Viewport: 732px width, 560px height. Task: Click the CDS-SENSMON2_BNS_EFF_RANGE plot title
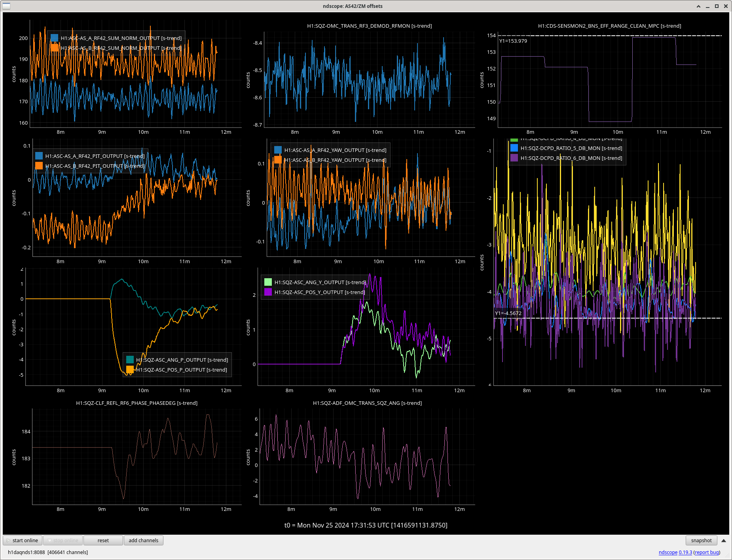tap(609, 26)
